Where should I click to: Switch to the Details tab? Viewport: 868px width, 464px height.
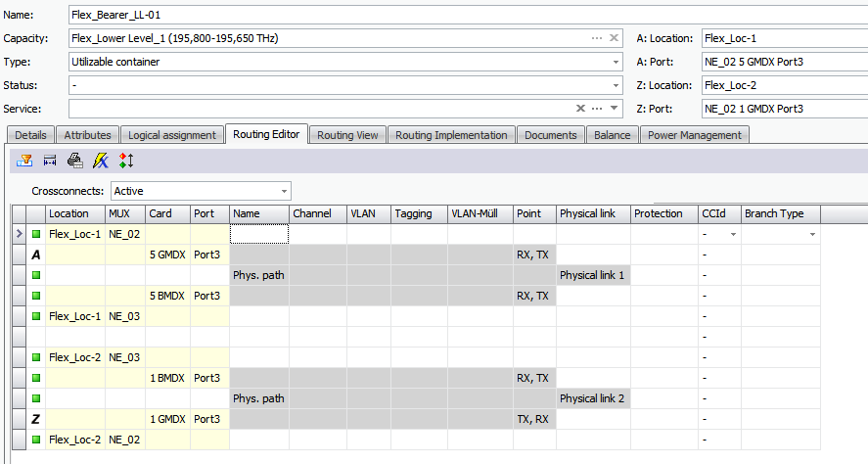pos(31,135)
